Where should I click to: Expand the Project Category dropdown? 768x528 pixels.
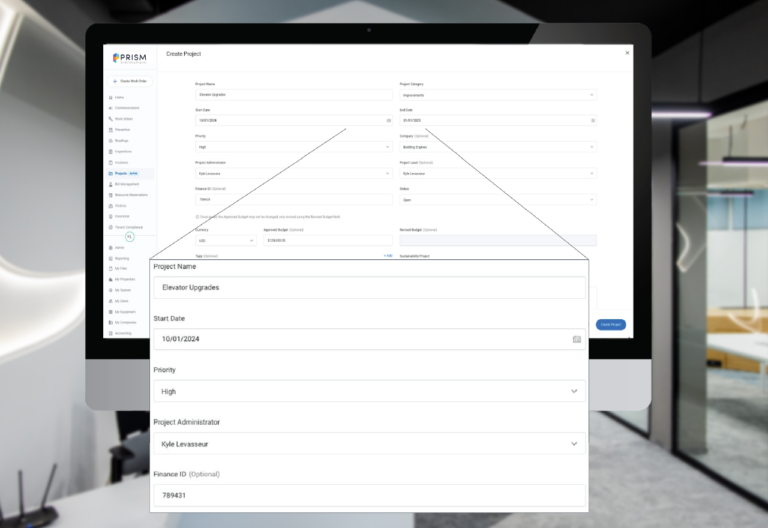(x=592, y=95)
